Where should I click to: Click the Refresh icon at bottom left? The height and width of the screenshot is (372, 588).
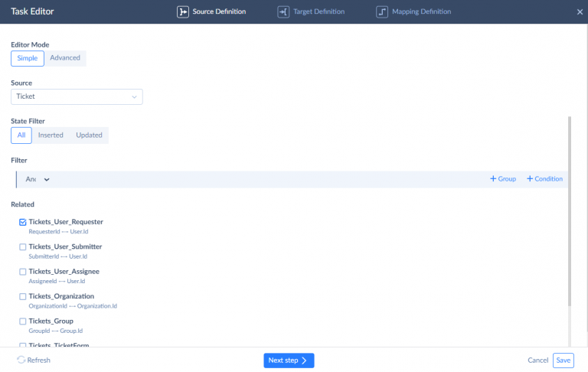point(21,360)
